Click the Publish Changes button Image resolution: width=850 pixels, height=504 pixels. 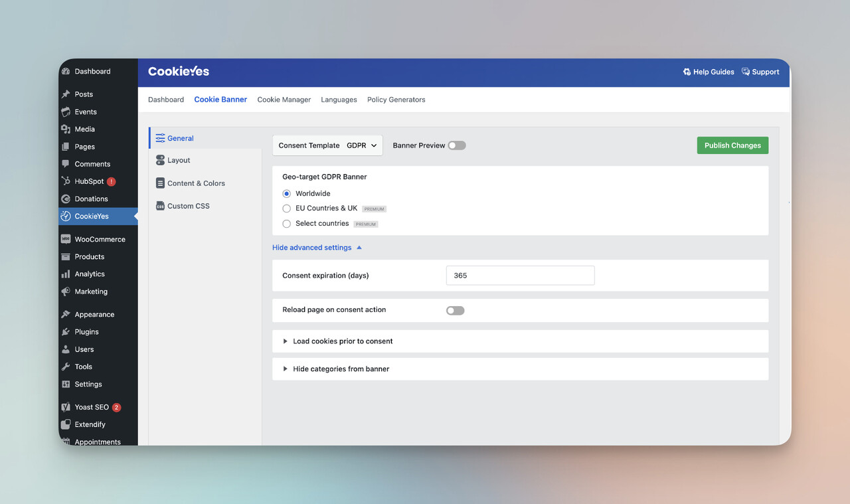click(x=732, y=145)
